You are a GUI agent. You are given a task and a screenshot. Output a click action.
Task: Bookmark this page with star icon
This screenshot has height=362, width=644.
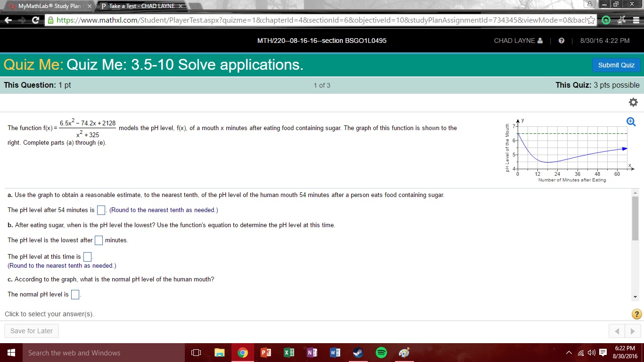pyautogui.click(x=591, y=20)
